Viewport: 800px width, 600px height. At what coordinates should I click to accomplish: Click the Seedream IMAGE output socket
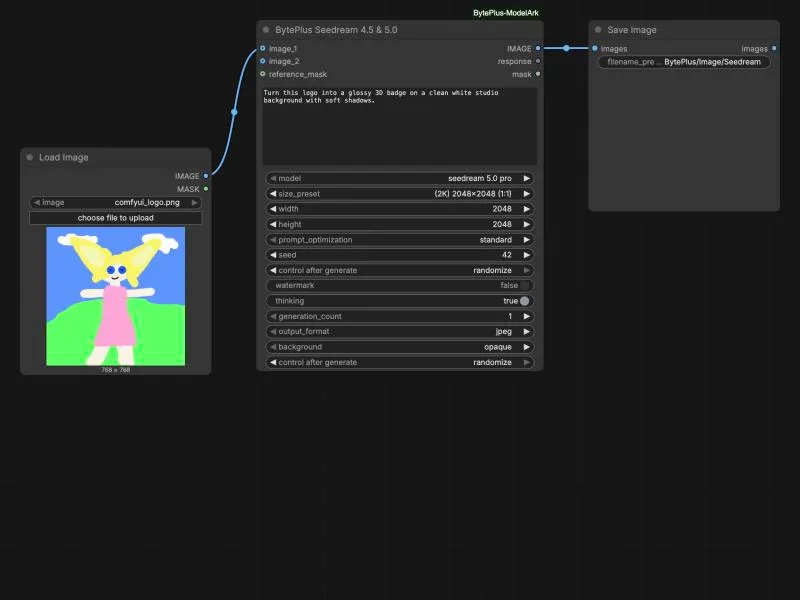538,48
